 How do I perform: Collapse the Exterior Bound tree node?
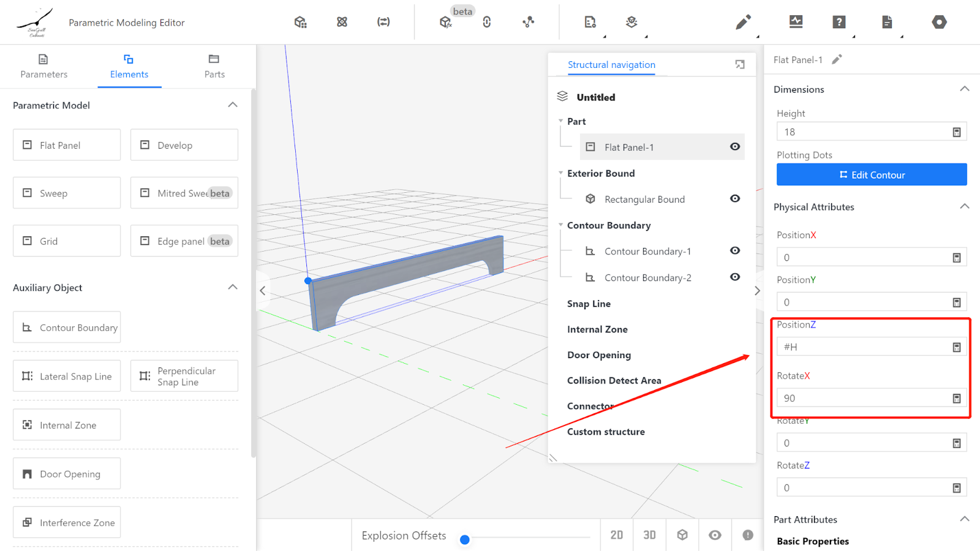(560, 173)
